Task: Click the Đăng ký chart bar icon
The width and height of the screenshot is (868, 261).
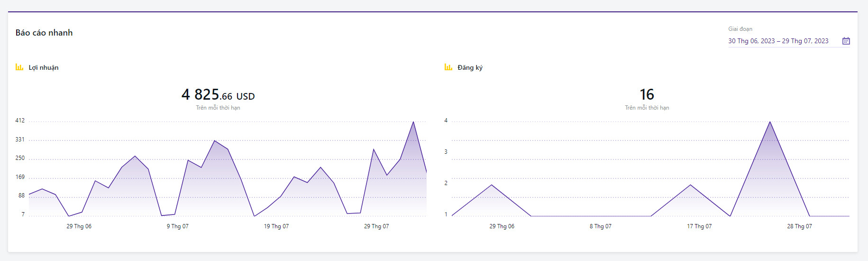Action: coord(448,67)
